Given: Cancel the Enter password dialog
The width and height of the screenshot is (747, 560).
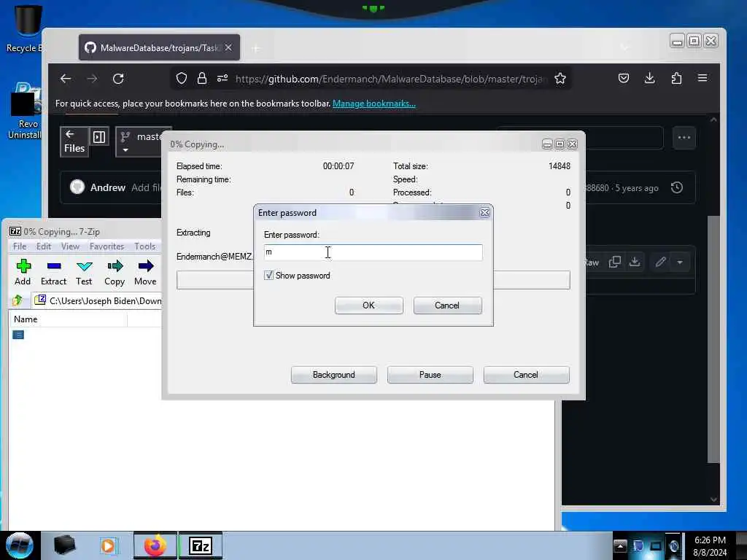Looking at the screenshot, I should click(x=447, y=306).
